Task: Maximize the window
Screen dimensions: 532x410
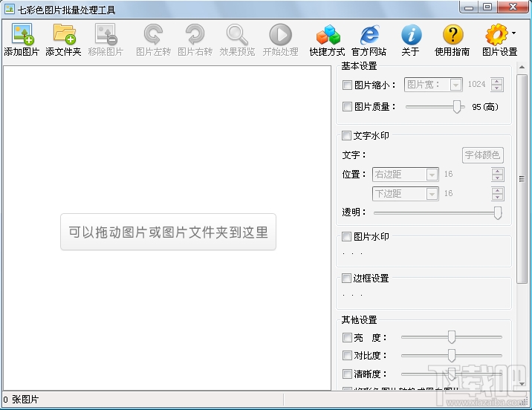Action: coord(487,7)
